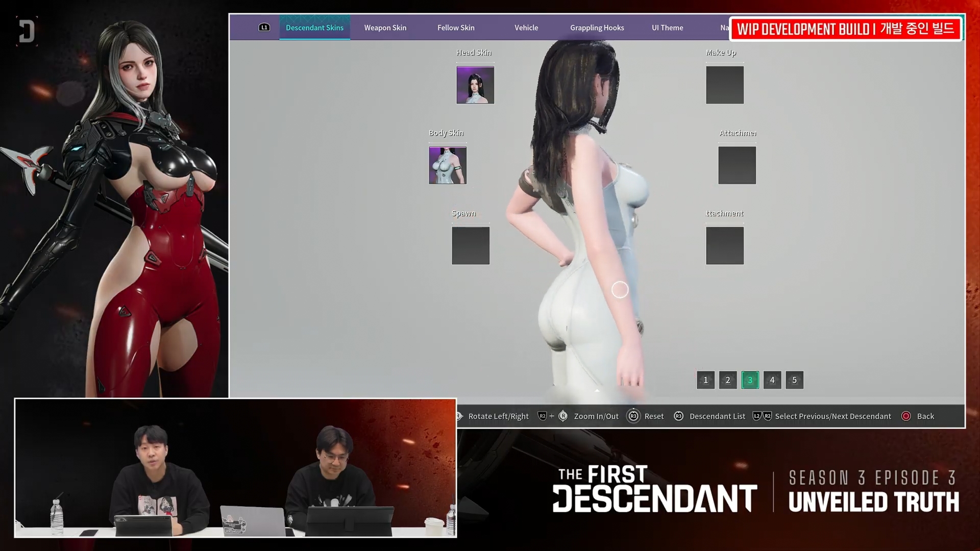Click the Zoom In/Out stick icon
Image resolution: width=980 pixels, height=551 pixels.
pyautogui.click(x=563, y=416)
